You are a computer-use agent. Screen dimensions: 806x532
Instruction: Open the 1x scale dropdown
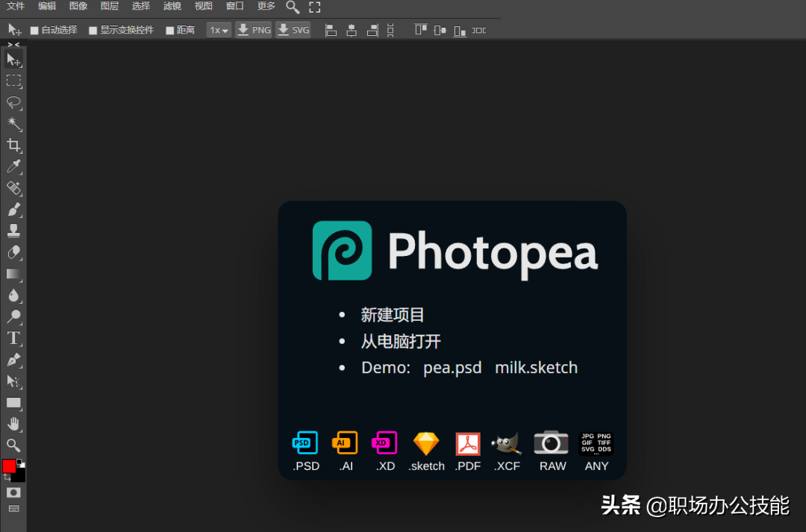[219, 31]
